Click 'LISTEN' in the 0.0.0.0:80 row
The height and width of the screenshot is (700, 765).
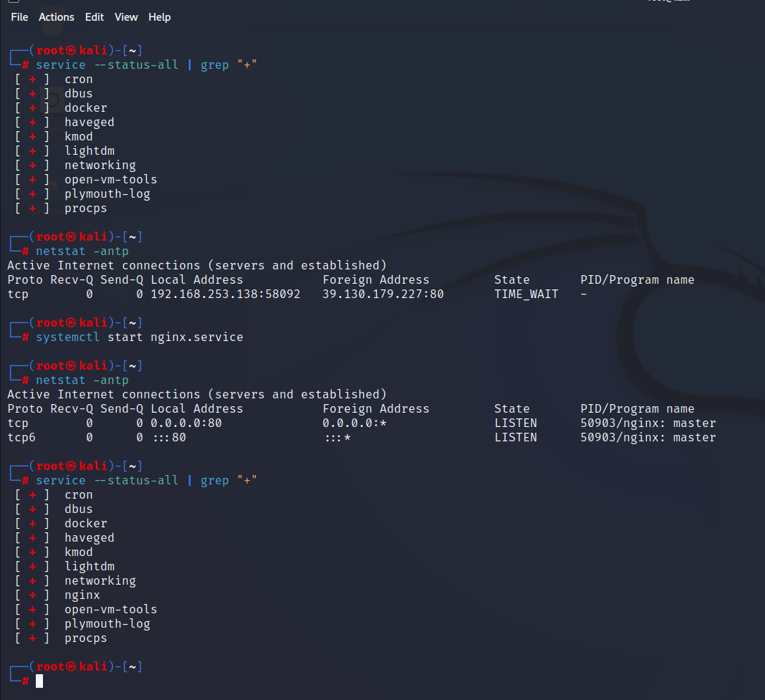516,423
